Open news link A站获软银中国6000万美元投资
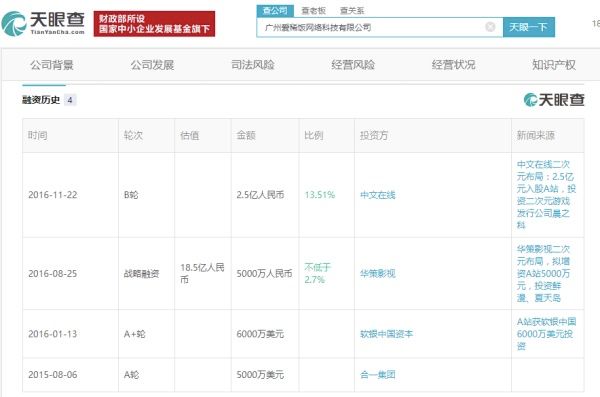Viewport: 600px width, 397px height. [546, 334]
